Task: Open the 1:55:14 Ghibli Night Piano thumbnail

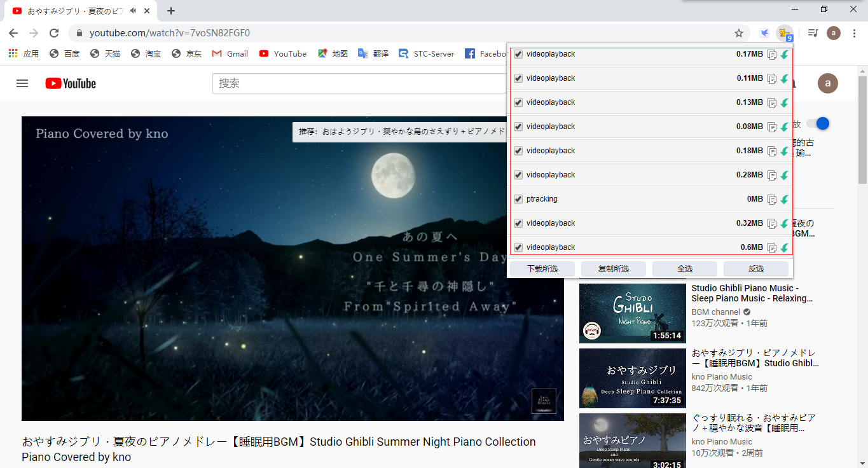Action: 633,313
